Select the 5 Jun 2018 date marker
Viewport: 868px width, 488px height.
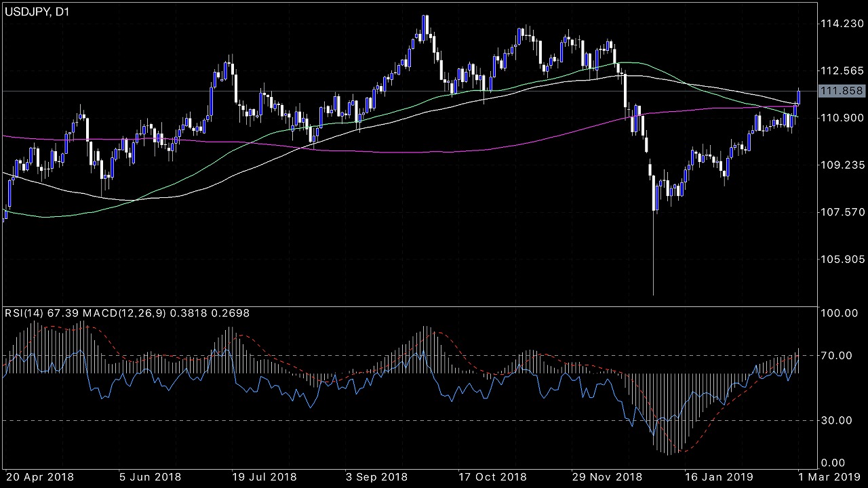coord(150,476)
